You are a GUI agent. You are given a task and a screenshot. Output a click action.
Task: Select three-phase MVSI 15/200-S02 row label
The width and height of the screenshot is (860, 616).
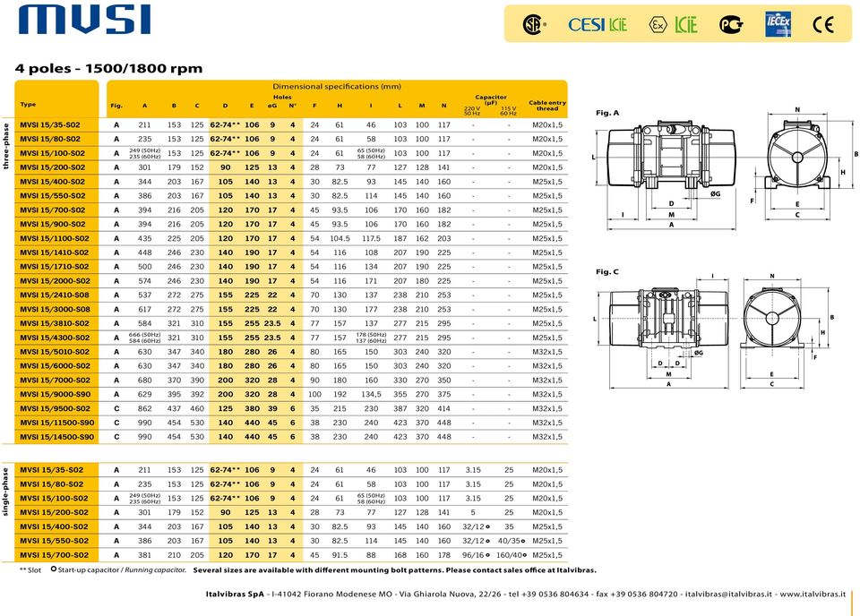tap(53, 167)
